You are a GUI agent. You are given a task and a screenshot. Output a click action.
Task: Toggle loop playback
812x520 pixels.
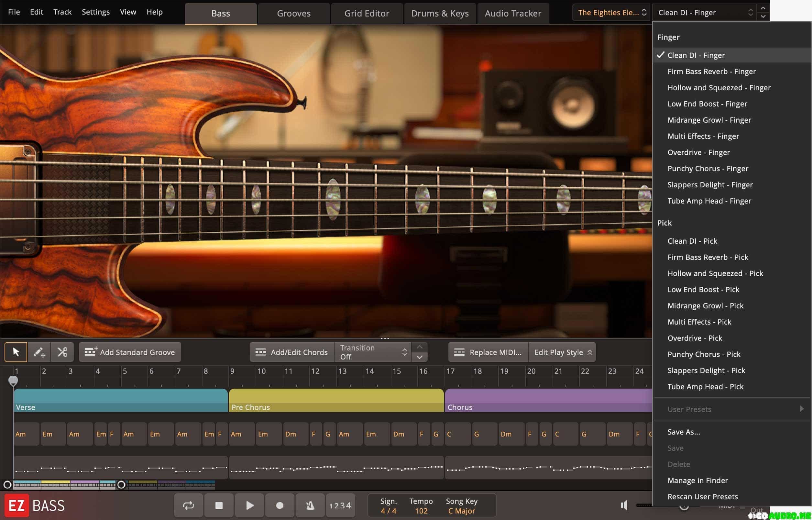point(188,505)
